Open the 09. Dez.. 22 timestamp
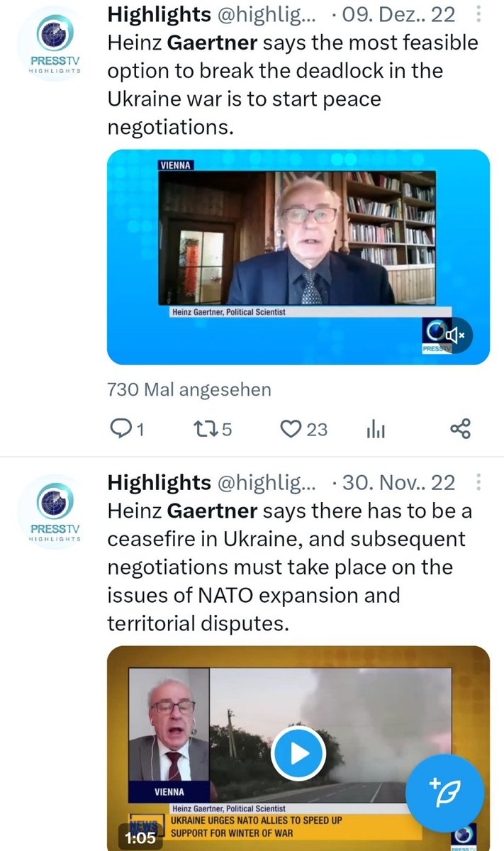Image resolution: width=504 pixels, height=851 pixels. (x=398, y=14)
